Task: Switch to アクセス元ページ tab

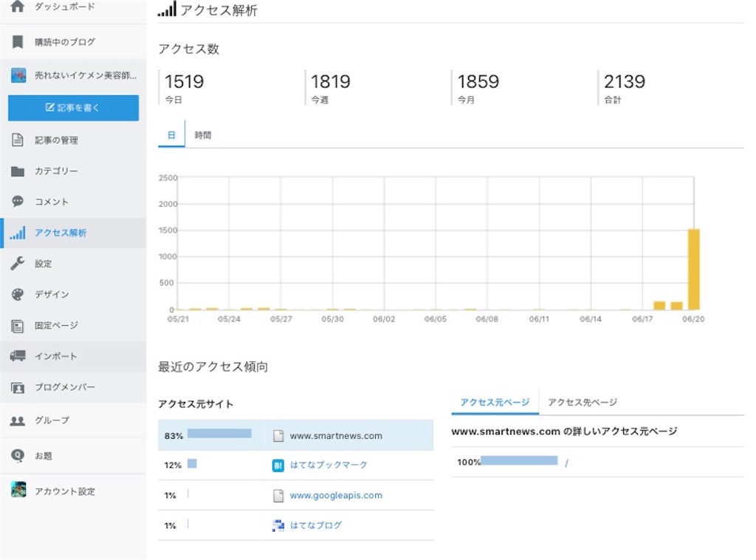Action: [x=495, y=402]
